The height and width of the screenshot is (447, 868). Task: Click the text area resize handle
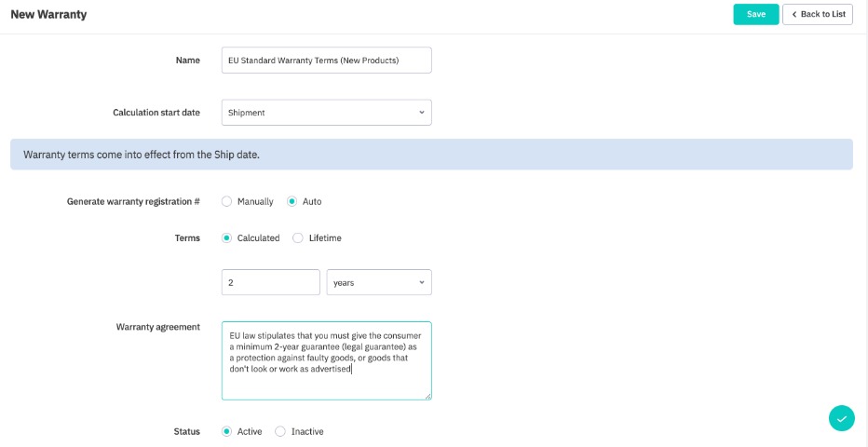[427, 396]
